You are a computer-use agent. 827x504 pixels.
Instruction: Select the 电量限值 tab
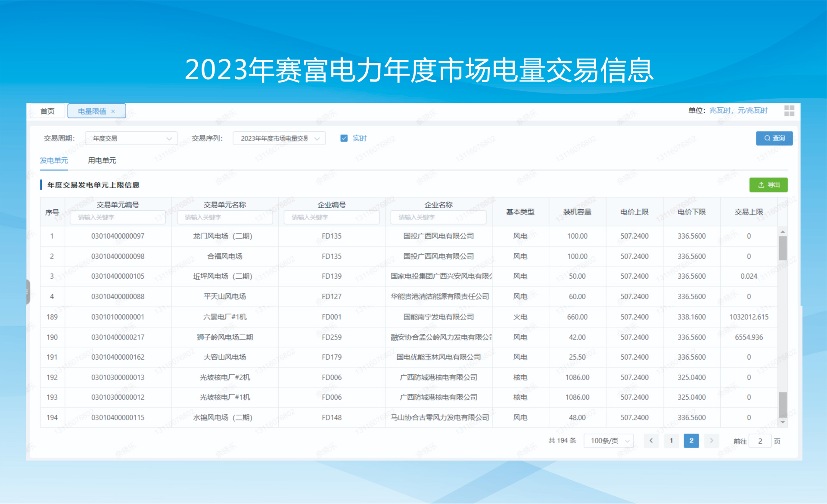[x=92, y=111]
